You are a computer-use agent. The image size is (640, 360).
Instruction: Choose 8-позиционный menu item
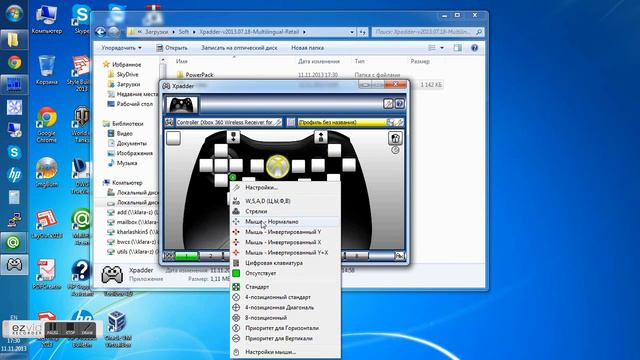point(285,318)
